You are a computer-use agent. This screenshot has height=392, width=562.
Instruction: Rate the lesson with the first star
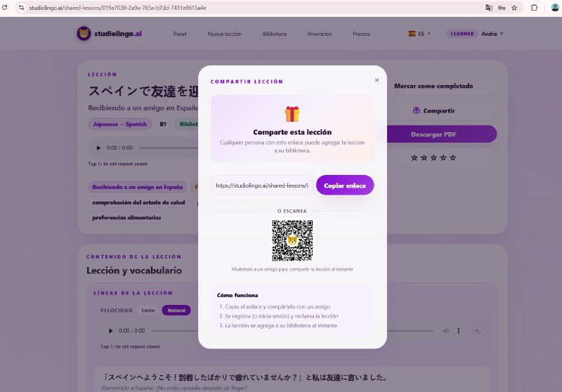(414, 157)
